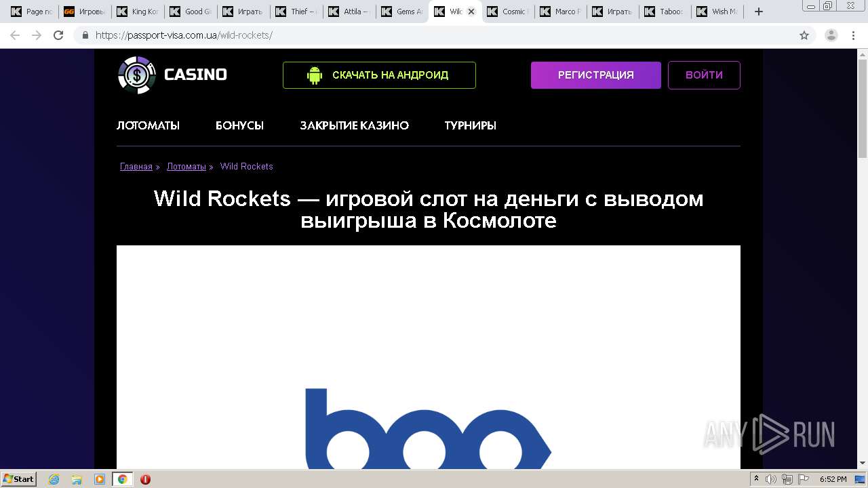
Task: Switch to the Thief tab
Action: [296, 12]
